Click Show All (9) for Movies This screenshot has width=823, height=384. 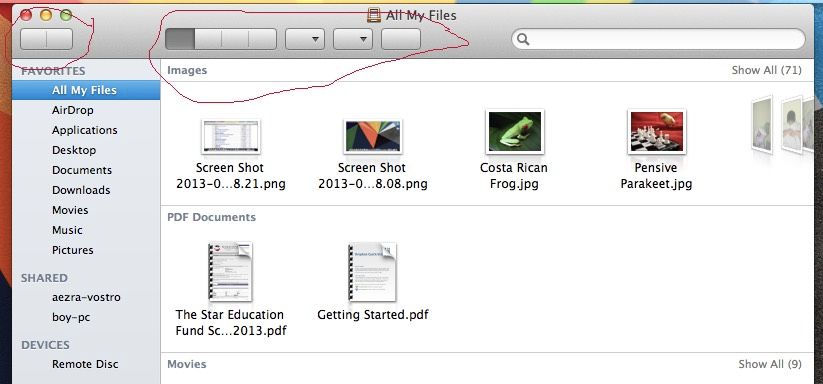pyautogui.click(x=769, y=364)
